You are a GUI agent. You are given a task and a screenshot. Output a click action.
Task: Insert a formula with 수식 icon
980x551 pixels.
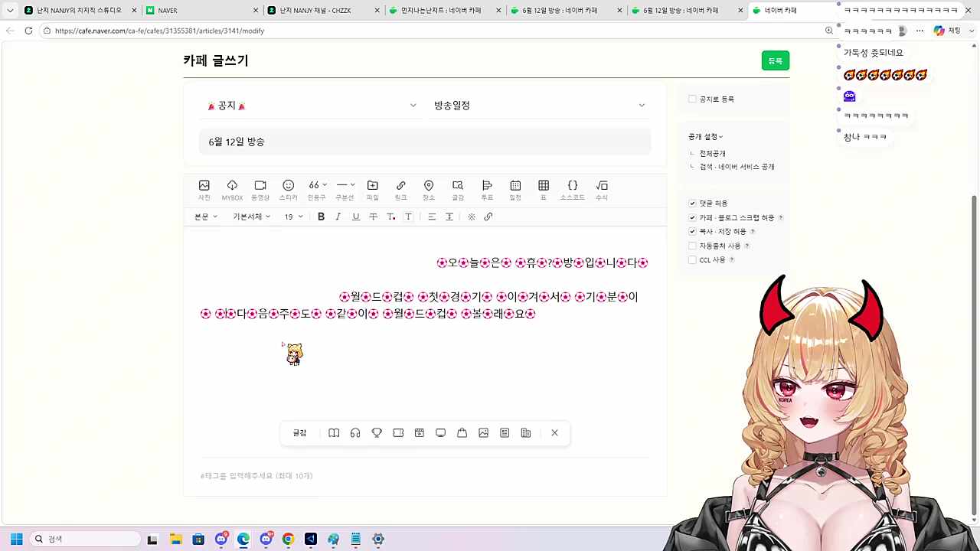[602, 190]
